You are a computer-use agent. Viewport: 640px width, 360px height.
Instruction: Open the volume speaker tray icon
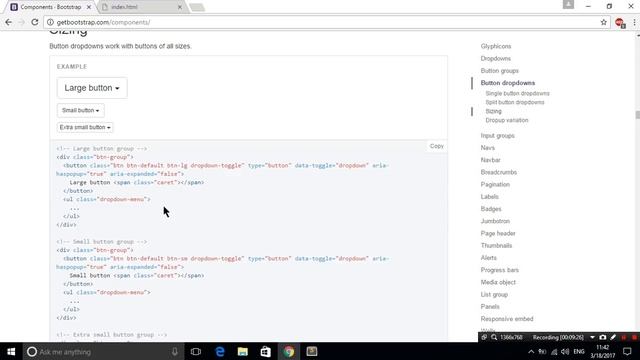click(565, 352)
